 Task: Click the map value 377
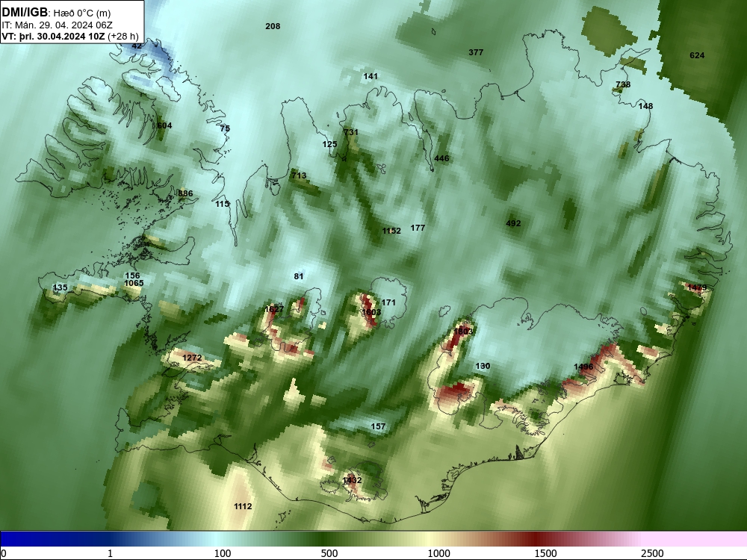[476, 52]
